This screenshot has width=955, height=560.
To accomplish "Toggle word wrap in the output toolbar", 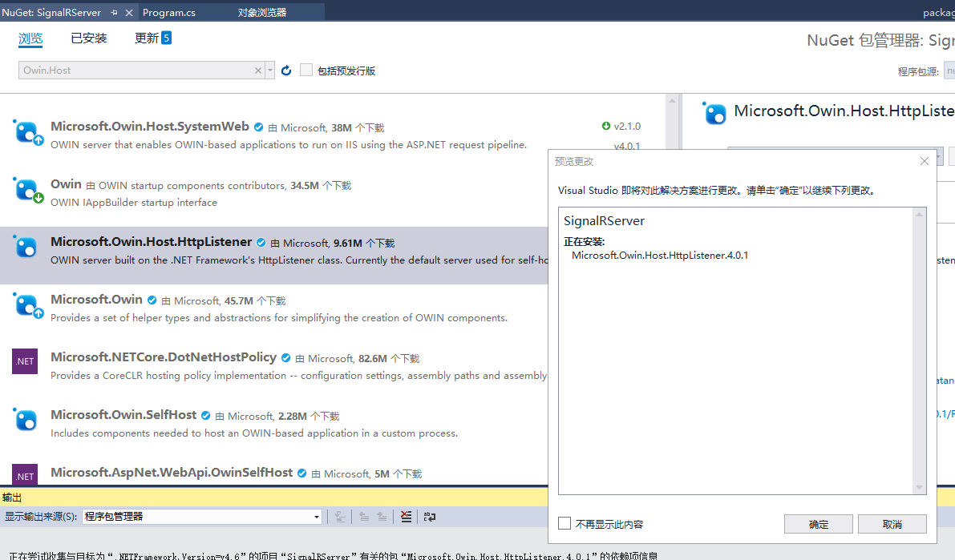I will pos(429,517).
